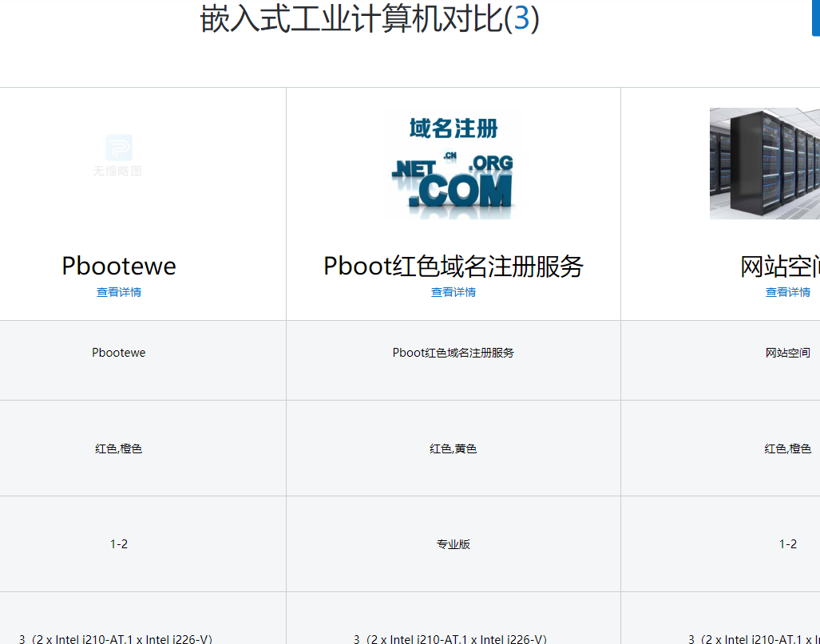Click the 专业版 version cell
820x644 pixels.
[x=453, y=544]
